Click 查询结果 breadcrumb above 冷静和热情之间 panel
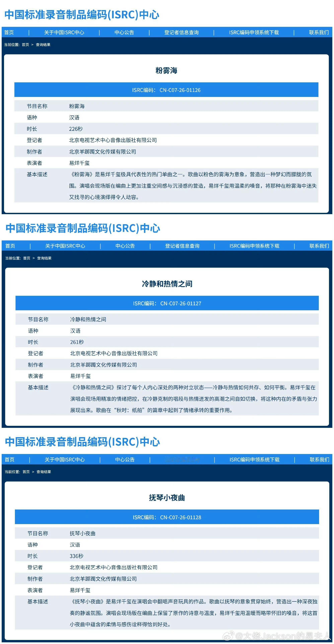 [44, 258]
